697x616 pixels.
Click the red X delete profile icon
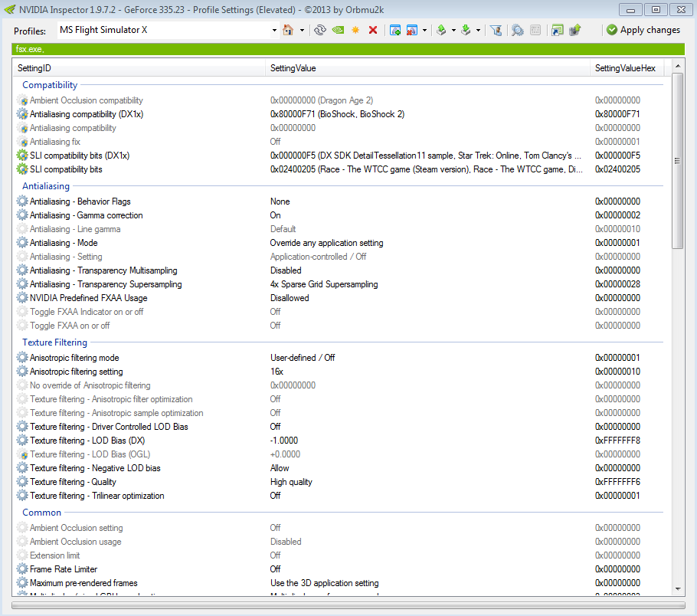tap(373, 30)
